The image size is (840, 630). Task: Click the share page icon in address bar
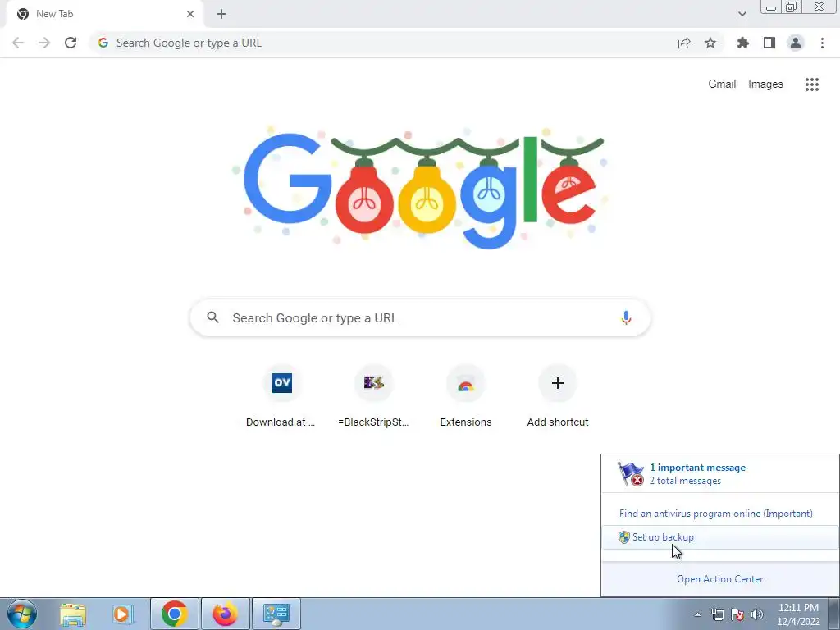pos(684,43)
